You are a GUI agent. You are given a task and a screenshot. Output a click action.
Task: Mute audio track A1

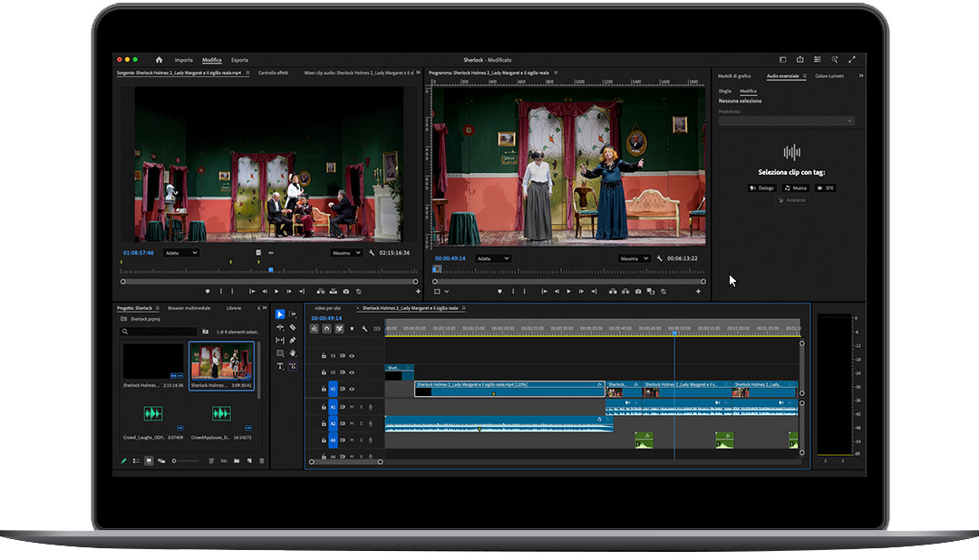point(352,407)
